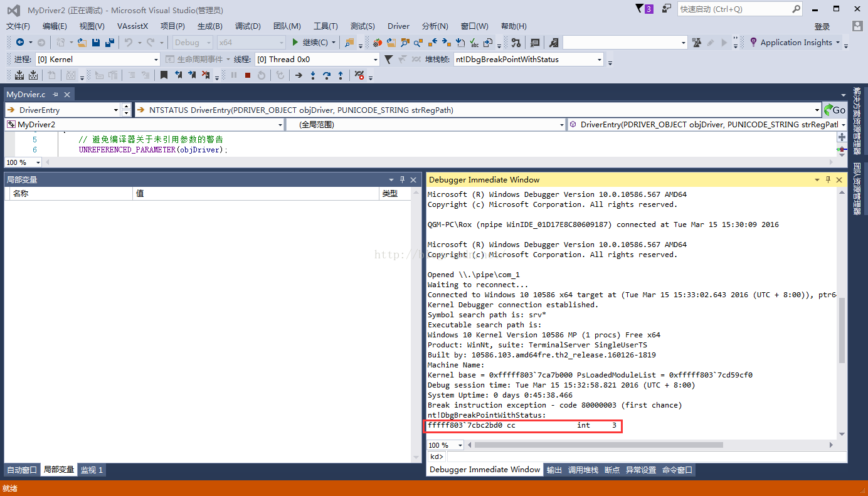The width and height of the screenshot is (868, 496).
Task: Open file with the folder icon
Action: 82,43
